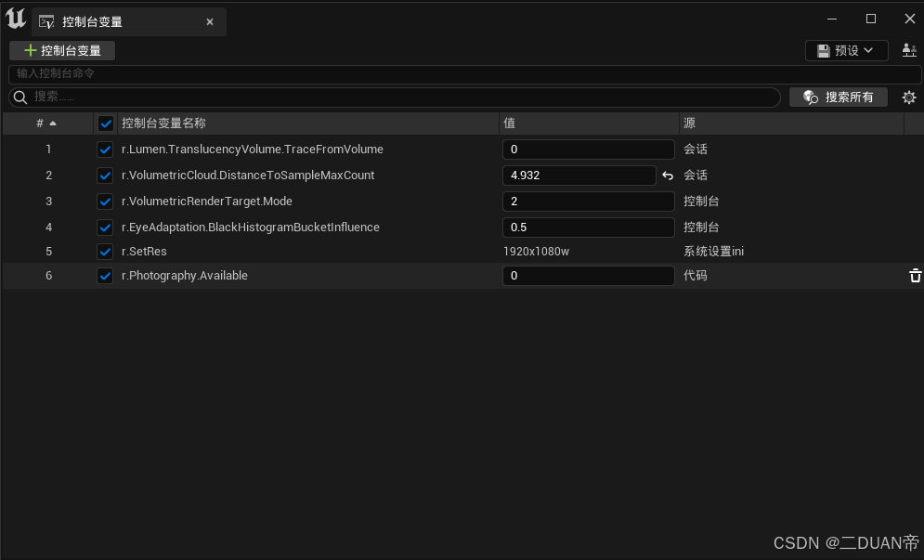This screenshot has width=924, height=560.
Task: Select r.VolumetricRenderTarget.Mode variable name
Action: click(x=207, y=201)
